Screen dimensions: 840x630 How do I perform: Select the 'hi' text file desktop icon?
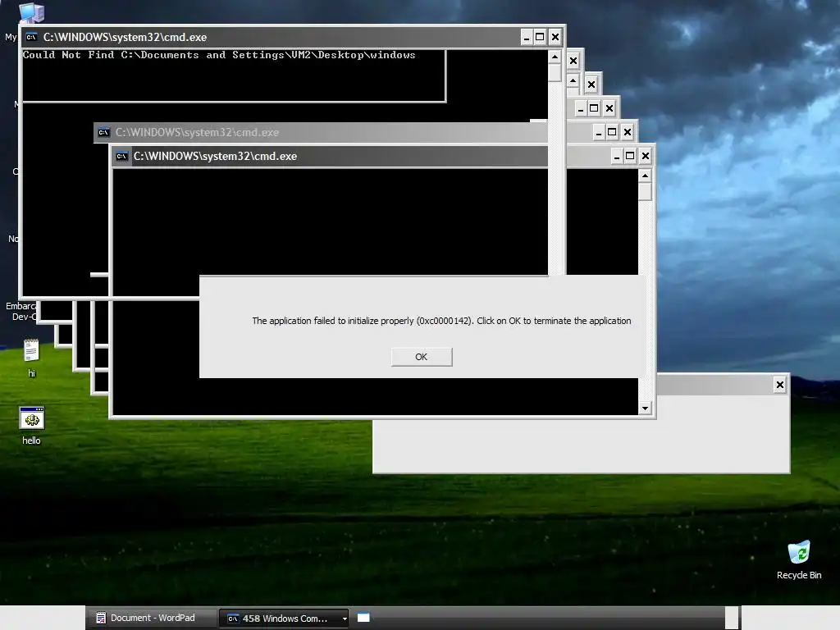[32, 358]
